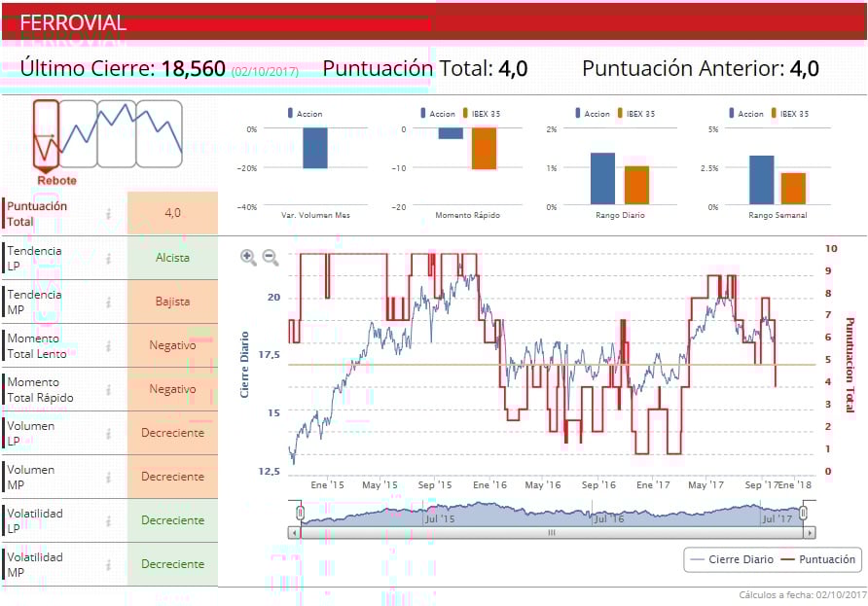
Task: Click the Accion bar in Var. Volumen Mes chart
Action: click(x=315, y=148)
